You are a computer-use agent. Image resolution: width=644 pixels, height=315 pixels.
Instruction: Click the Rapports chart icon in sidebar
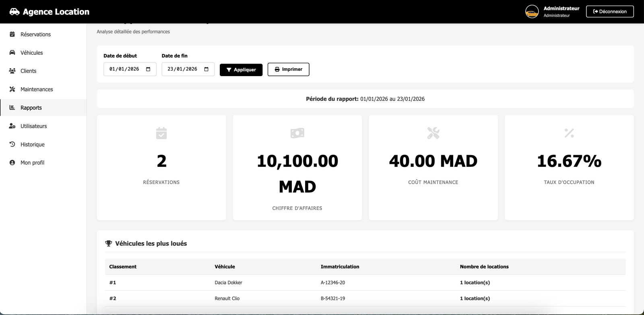click(12, 108)
